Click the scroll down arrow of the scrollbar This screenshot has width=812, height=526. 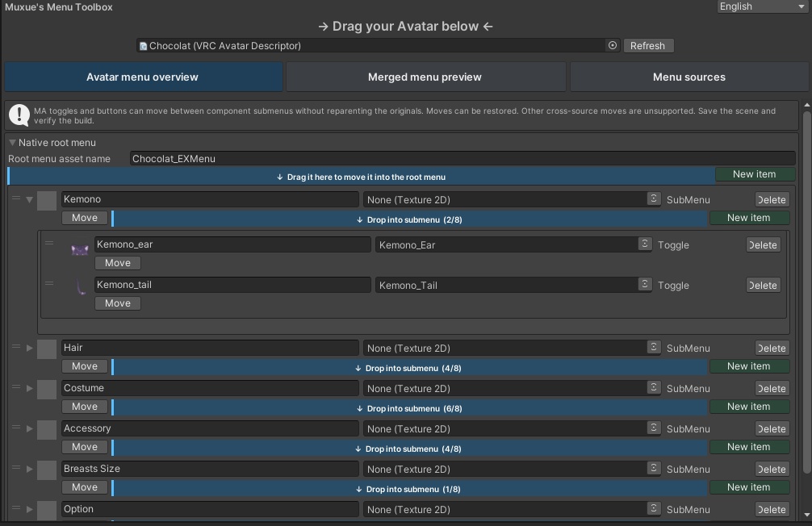(807, 515)
